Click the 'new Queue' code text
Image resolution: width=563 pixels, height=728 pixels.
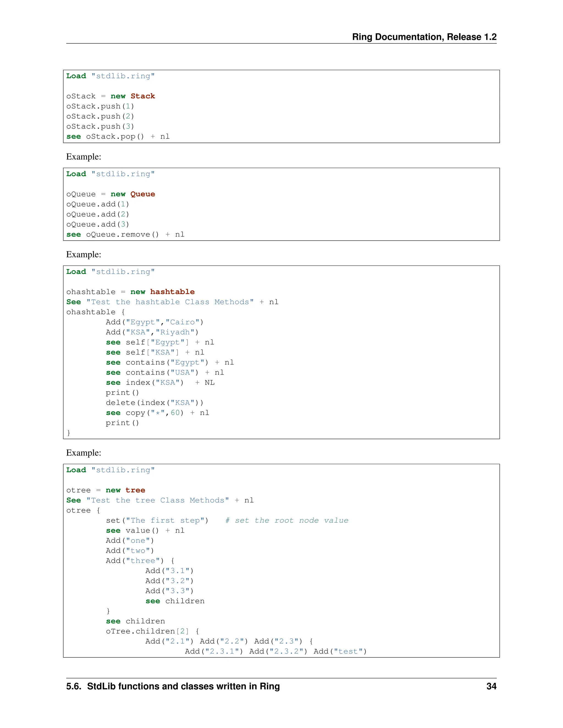pyautogui.click(x=133, y=194)
